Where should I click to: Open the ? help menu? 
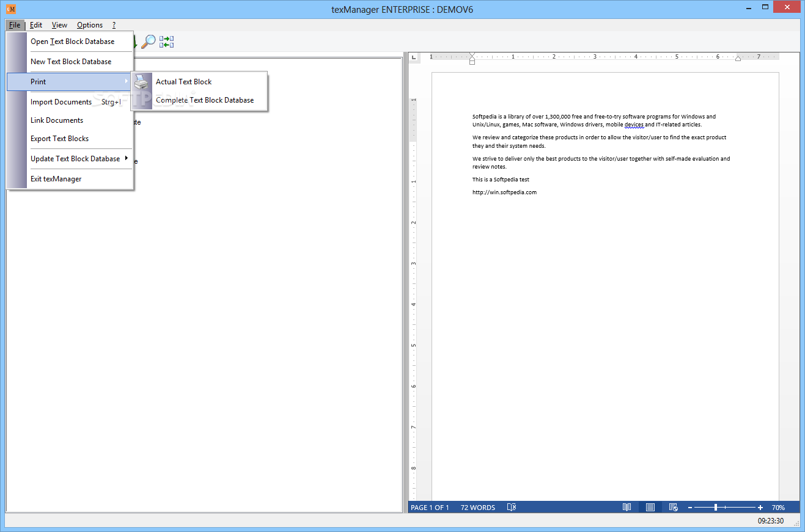(114, 25)
